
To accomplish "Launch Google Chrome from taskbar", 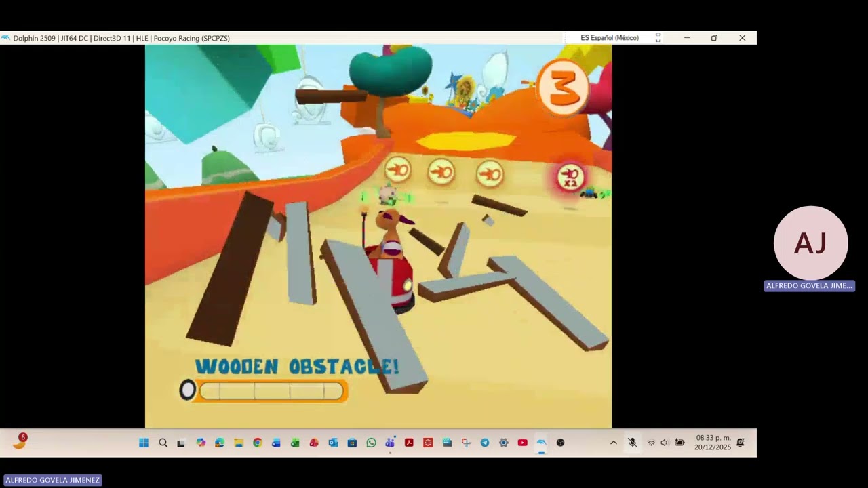I will pos(258,443).
